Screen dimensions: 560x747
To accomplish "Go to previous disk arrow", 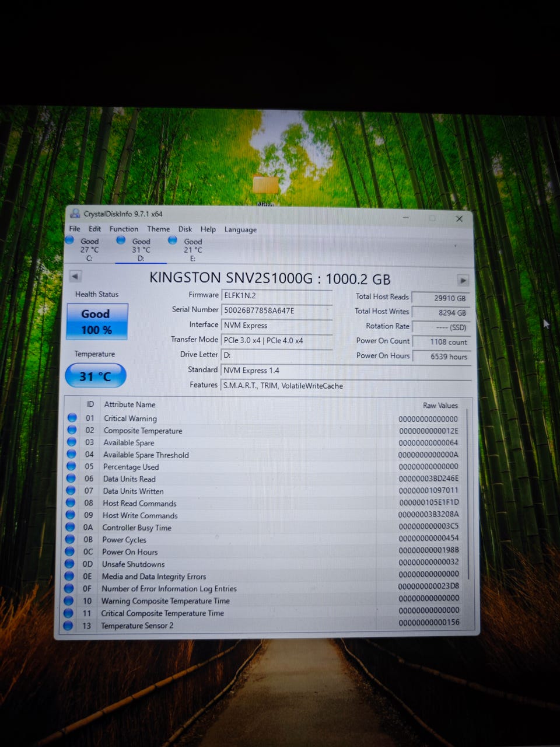I will (x=75, y=276).
